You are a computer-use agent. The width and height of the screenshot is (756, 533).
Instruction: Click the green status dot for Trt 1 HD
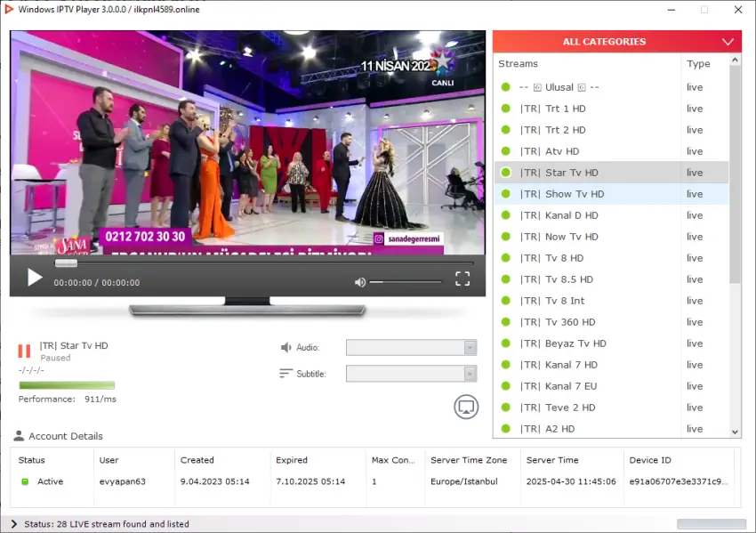[506, 109]
